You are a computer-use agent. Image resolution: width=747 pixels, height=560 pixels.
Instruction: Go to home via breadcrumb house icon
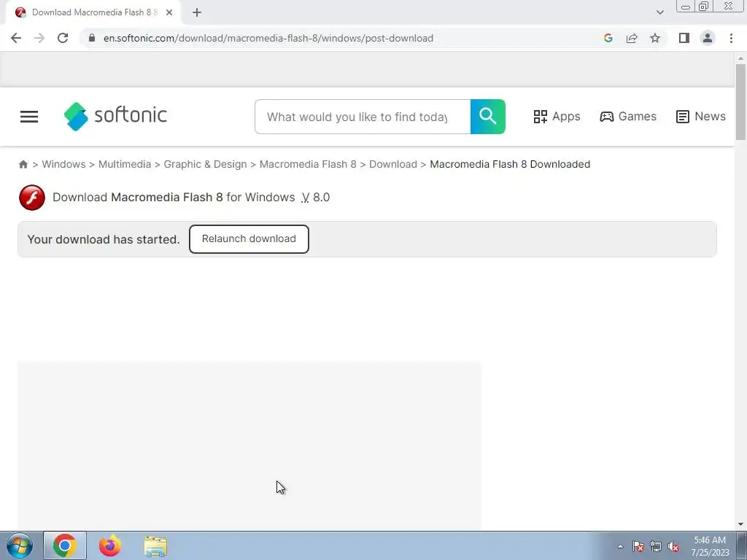23,164
